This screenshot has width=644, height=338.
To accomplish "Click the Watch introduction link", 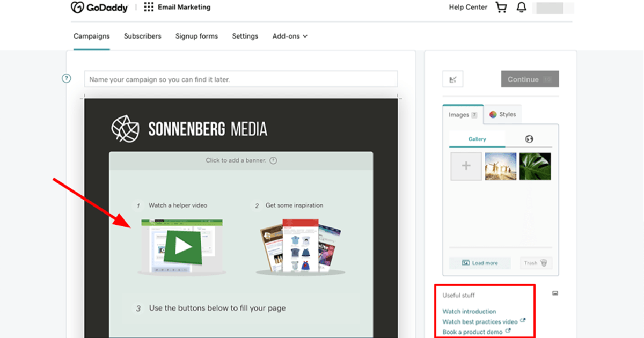I will click(469, 311).
